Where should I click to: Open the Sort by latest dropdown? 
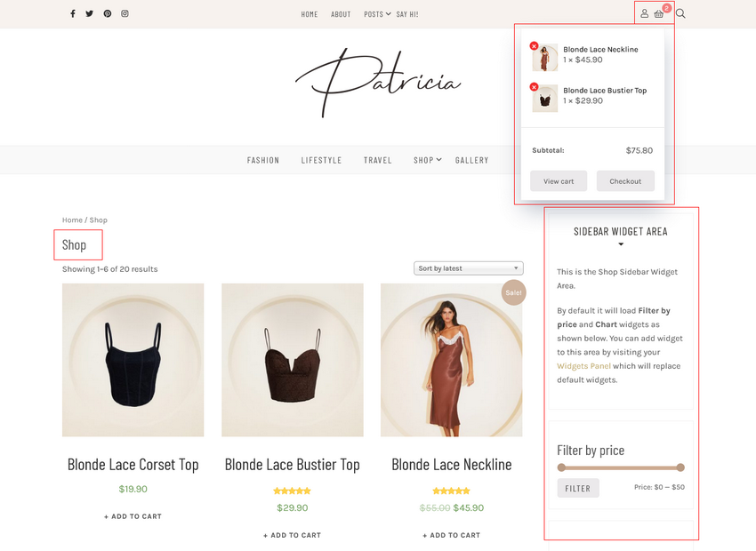pyautogui.click(x=468, y=268)
